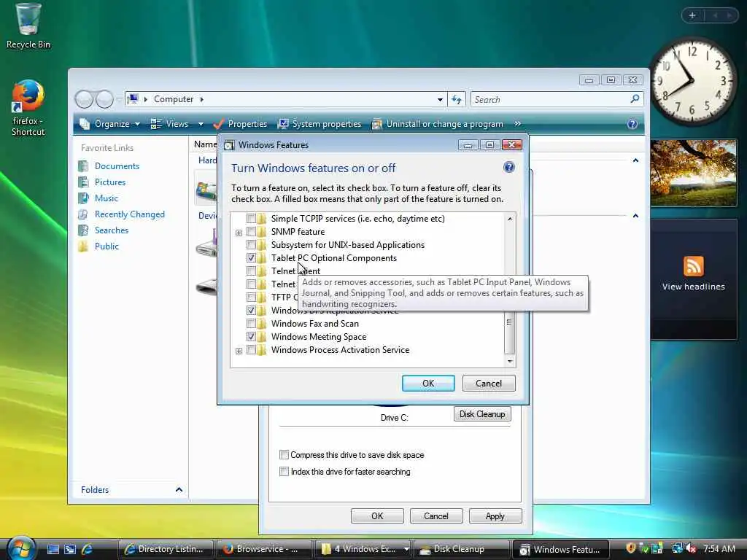Uncheck Tablet PC Optional Components
The width and height of the screenshot is (747, 560).
point(251,257)
